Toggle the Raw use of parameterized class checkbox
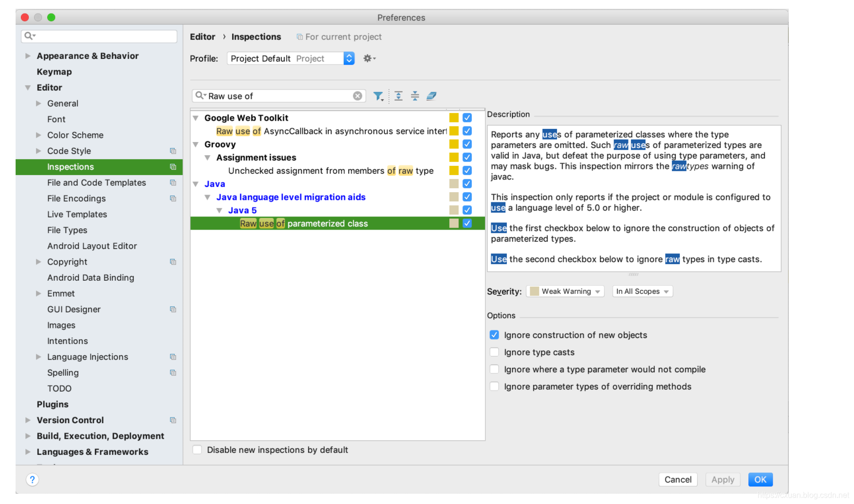The height and width of the screenshot is (504, 854). point(467,223)
